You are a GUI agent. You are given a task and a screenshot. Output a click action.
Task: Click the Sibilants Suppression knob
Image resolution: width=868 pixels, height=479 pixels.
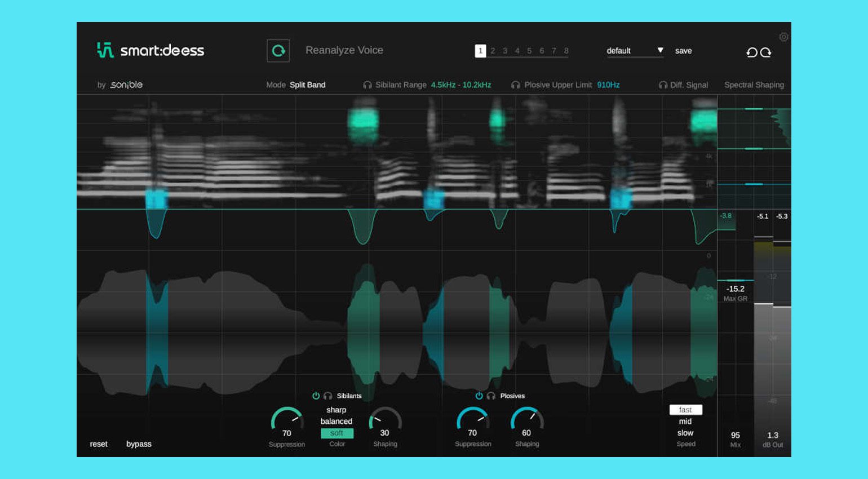point(287,420)
